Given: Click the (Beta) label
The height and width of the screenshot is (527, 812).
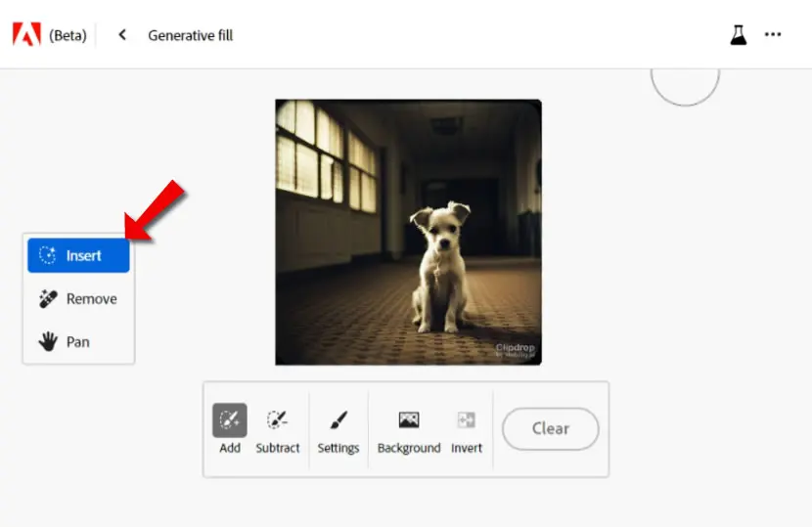Looking at the screenshot, I should [x=68, y=35].
